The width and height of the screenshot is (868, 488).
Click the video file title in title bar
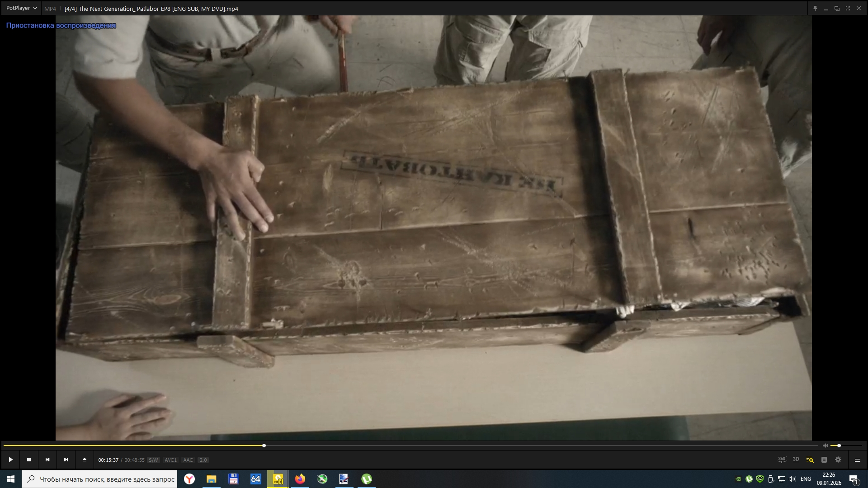[151, 9]
